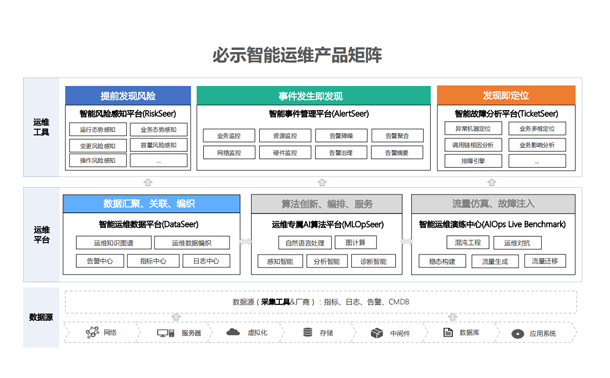The height and width of the screenshot is (378, 610).
Task: Select the blue 提前发现风险 header
Action: click(x=128, y=96)
